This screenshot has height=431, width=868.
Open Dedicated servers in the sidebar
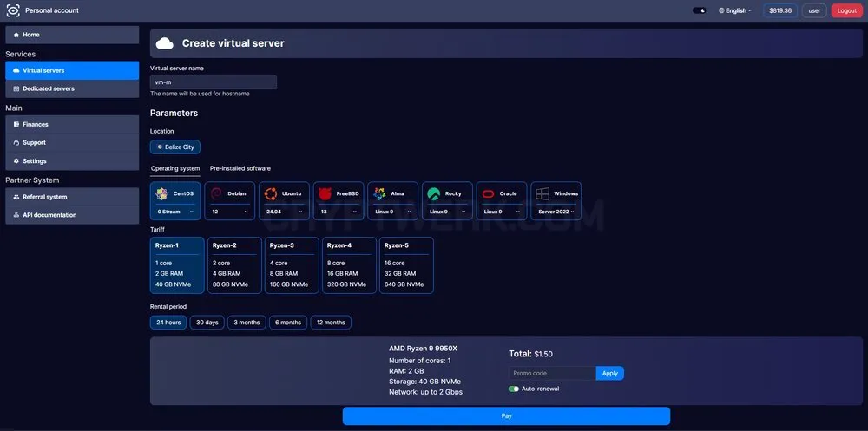(72, 88)
